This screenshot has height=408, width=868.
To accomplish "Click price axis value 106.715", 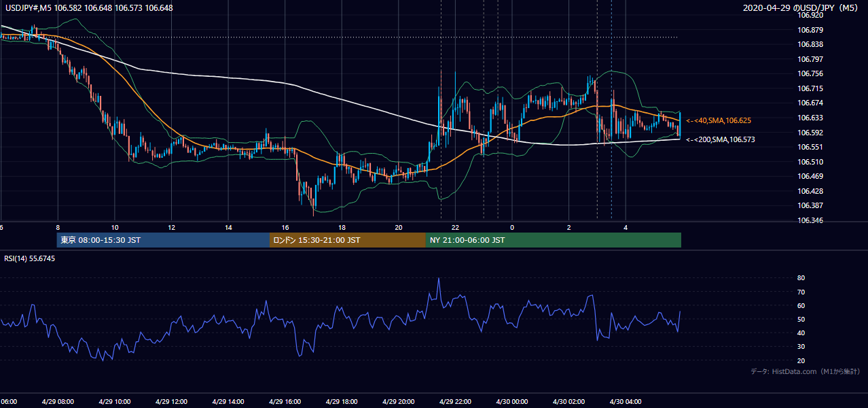I will pos(810,88).
